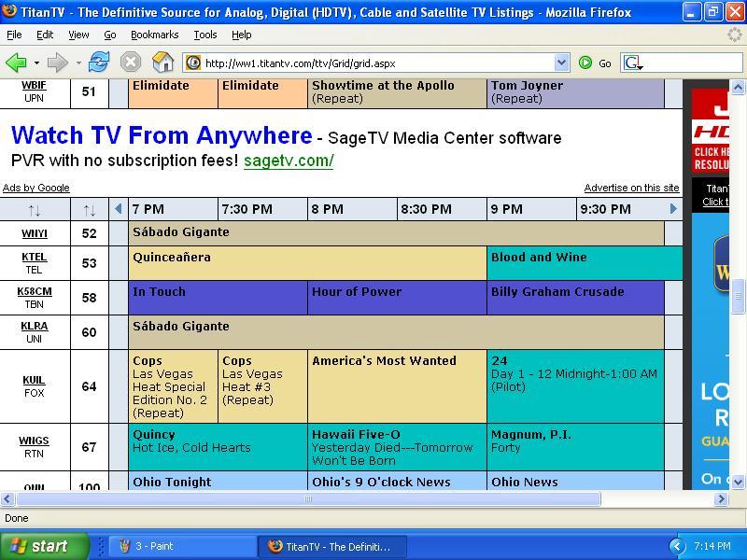Image resolution: width=747 pixels, height=560 pixels.
Task: Open the Back button history dropdown
Action: pyautogui.click(x=36, y=63)
